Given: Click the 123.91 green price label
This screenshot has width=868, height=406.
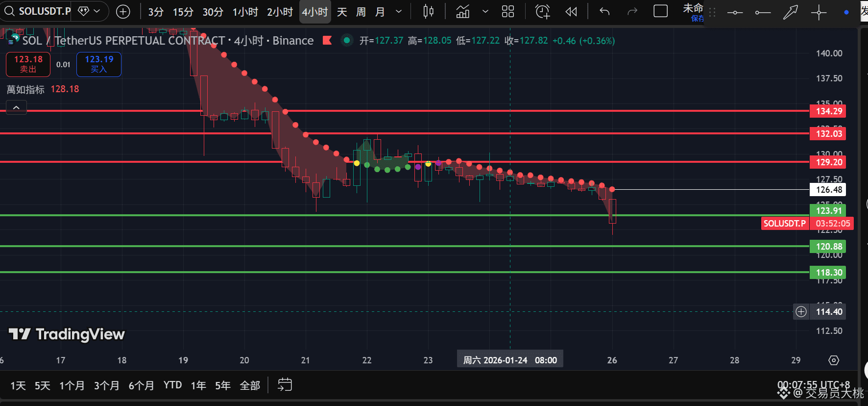Looking at the screenshot, I should pyautogui.click(x=829, y=211).
